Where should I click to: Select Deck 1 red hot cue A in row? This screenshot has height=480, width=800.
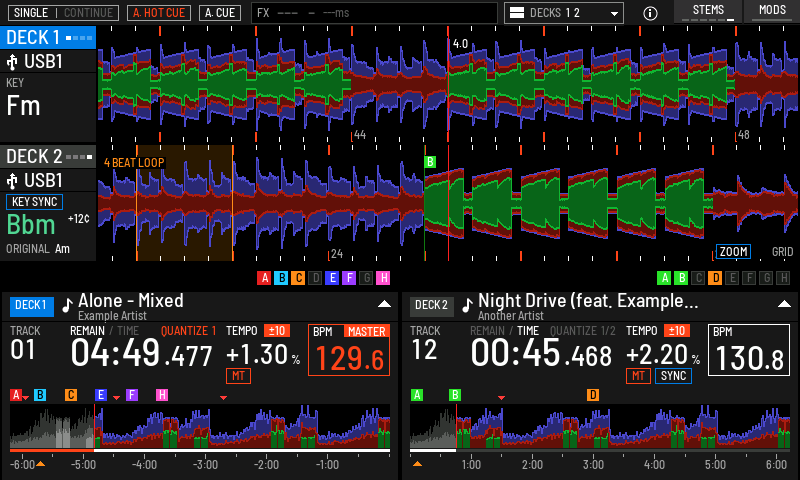coord(264,278)
